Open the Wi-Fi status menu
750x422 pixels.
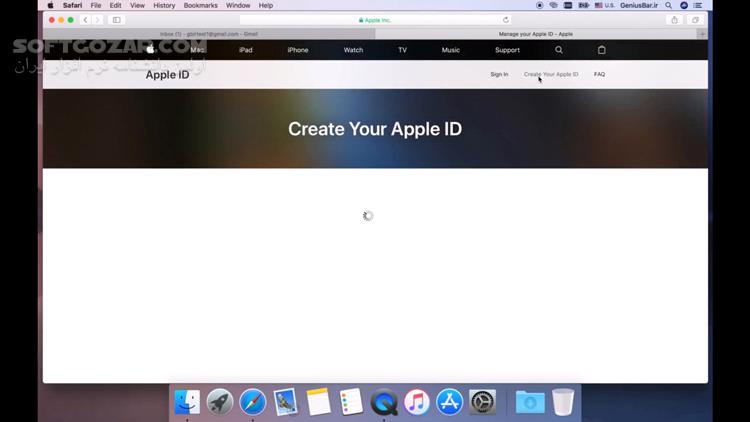(553, 6)
